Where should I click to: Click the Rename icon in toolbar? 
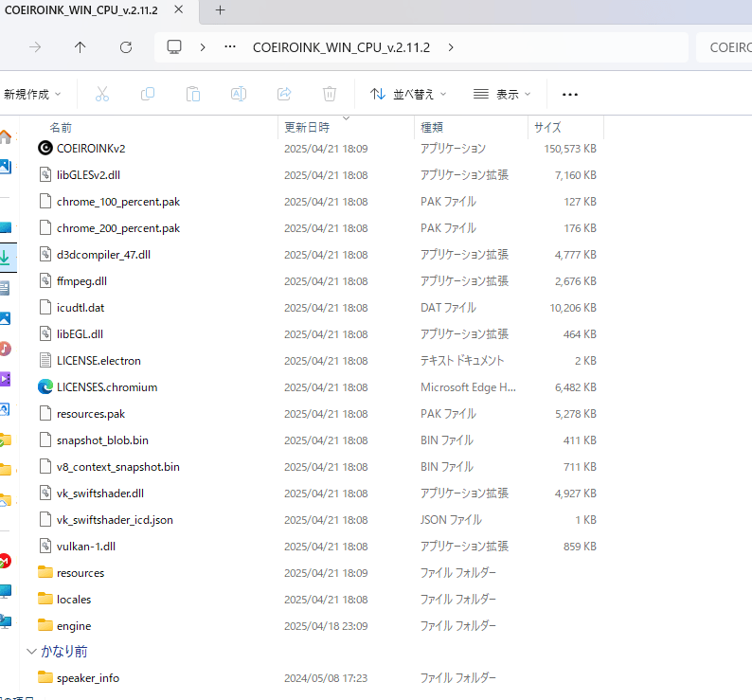point(239,94)
